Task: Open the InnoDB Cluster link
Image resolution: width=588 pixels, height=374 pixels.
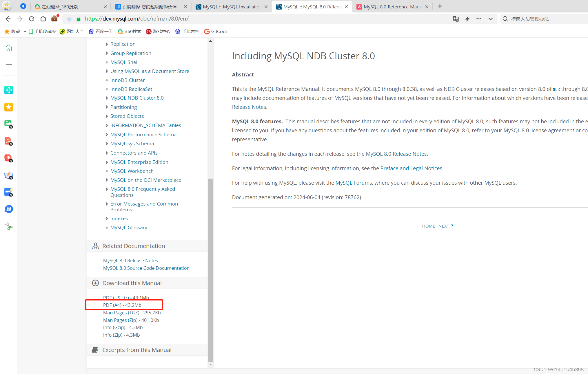Action: tap(128, 80)
